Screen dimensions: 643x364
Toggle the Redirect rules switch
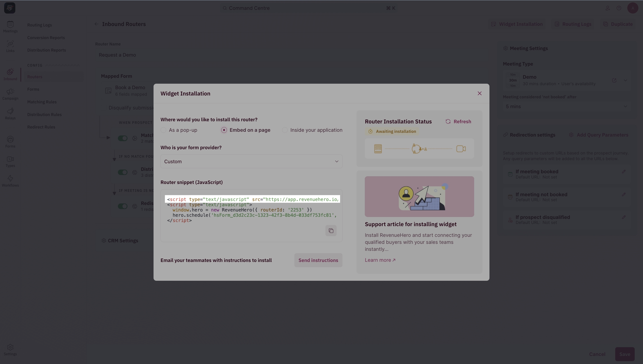[123, 206]
